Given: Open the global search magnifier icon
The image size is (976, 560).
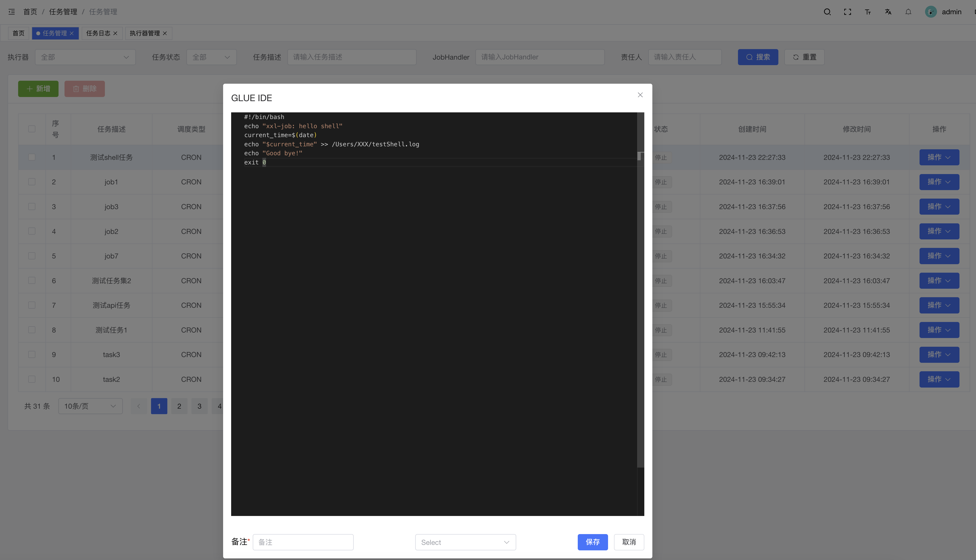Looking at the screenshot, I should (827, 11).
